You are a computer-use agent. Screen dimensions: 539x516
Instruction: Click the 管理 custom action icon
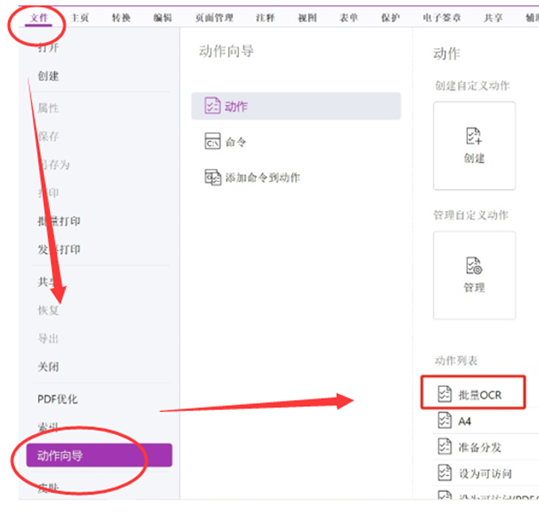point(474,266)
